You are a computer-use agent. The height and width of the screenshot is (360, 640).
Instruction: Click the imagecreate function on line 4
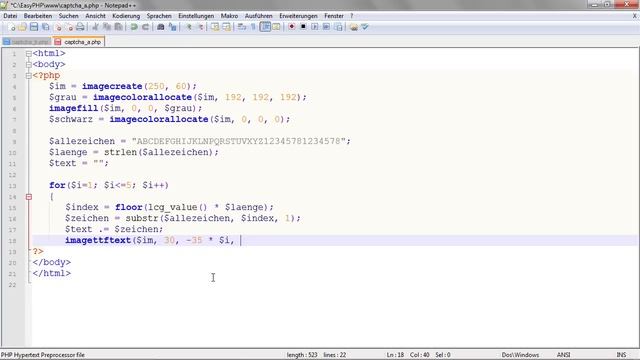click(x=112, y=86)
